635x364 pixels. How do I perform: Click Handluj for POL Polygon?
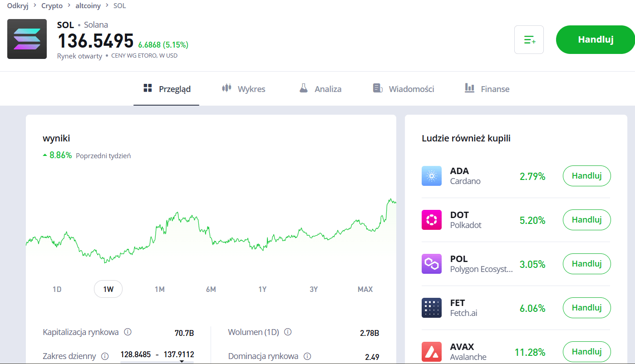click(x=587, y=264)
